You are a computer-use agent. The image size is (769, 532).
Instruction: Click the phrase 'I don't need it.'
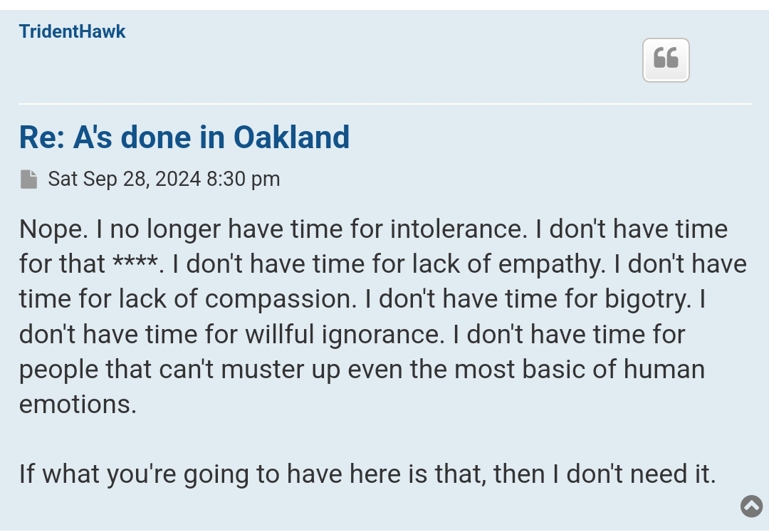tap(634, 474)
